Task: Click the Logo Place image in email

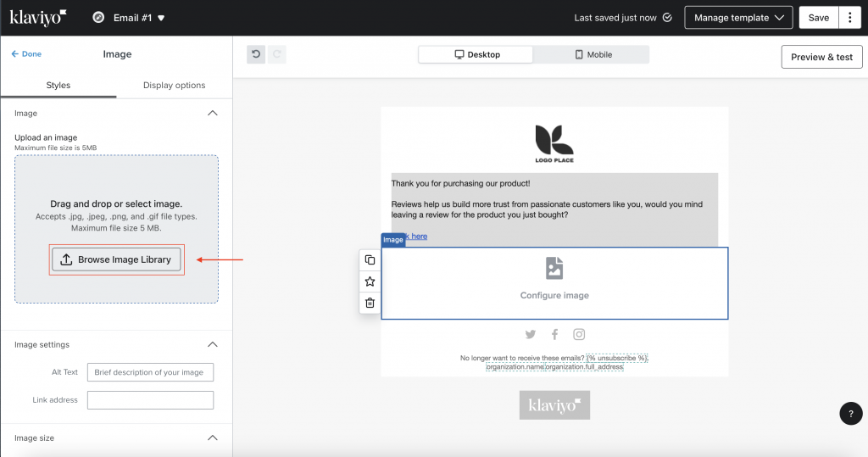Action: click(x=554, y=143)
